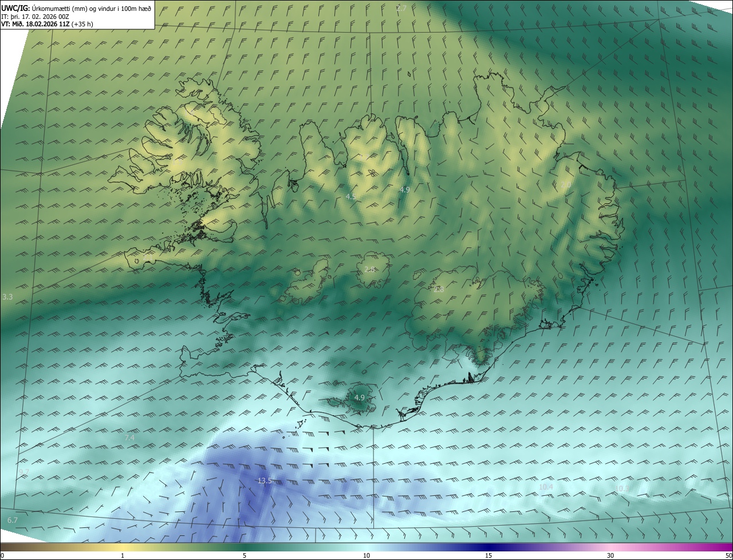Screen dimensions: 733x560
Task: Click the "3.3" value at the map edge
Action: tap(7, 297)
